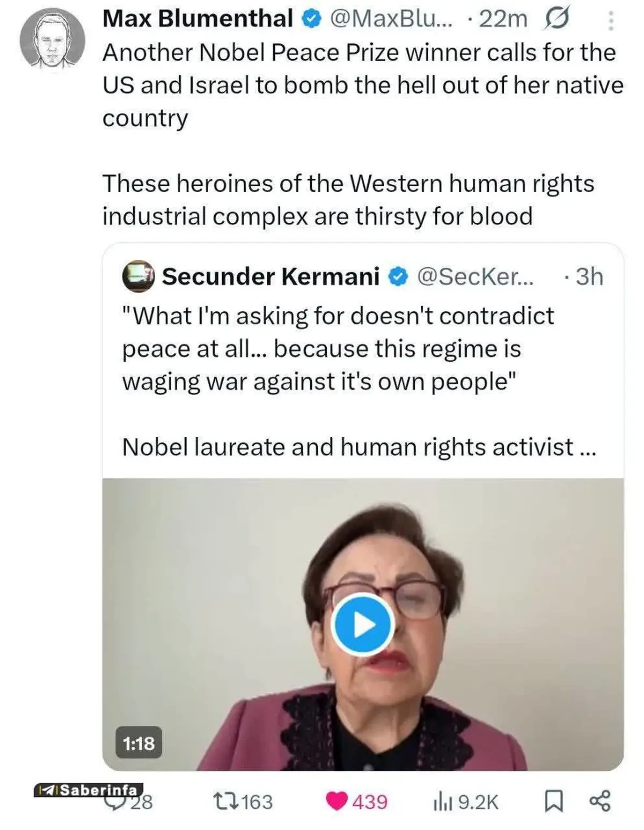Like the tweet with 439 likes

point(337,802)
